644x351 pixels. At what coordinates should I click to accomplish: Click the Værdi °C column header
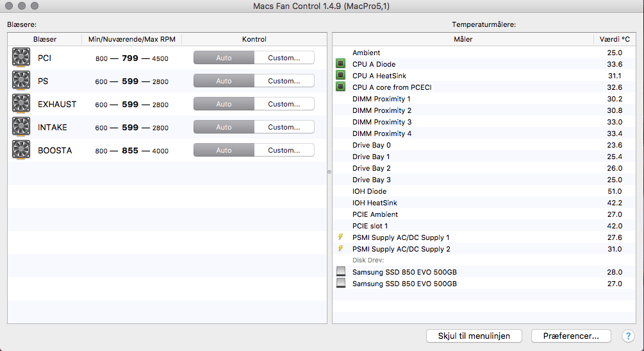point(615,39)
